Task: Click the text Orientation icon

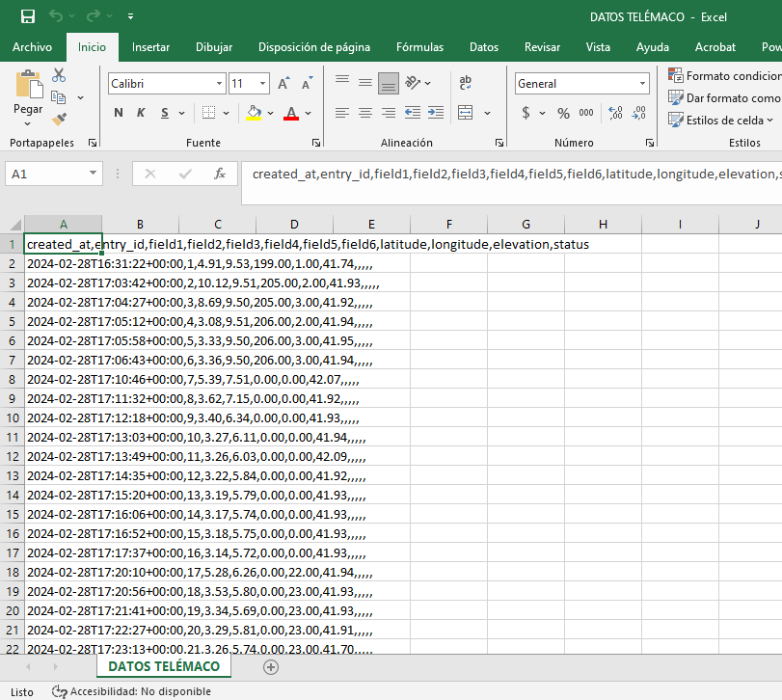Action: point(413,83)
